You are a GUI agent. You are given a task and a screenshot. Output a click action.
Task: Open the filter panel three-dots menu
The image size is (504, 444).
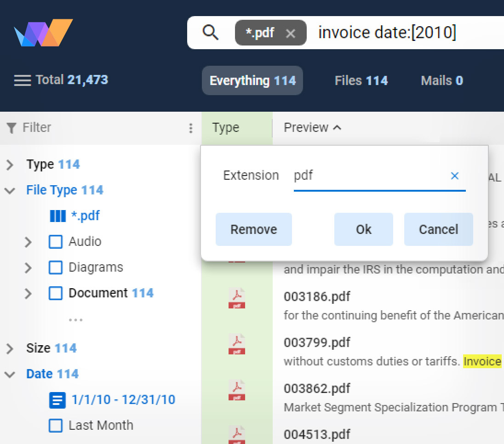tap(191, 128)
